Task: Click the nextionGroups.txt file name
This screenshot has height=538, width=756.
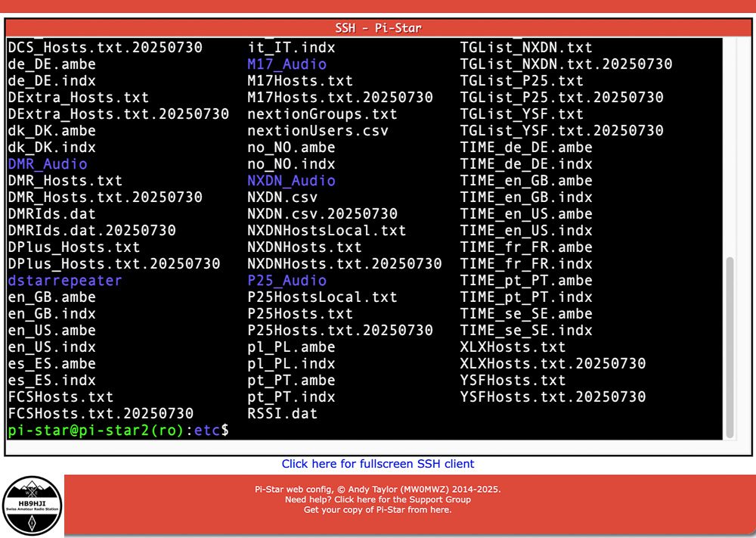Action: point(322,114)
